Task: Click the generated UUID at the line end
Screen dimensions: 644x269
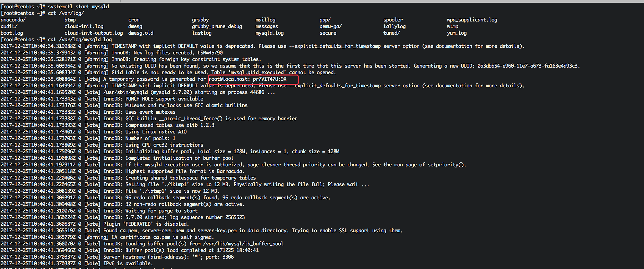Action: [x=528, y=66]
